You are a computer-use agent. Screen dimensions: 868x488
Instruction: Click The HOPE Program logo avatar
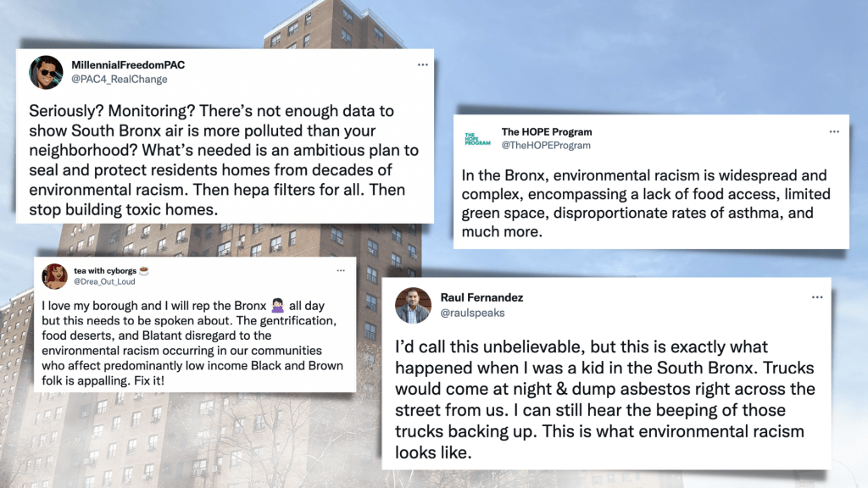point(477,139)
